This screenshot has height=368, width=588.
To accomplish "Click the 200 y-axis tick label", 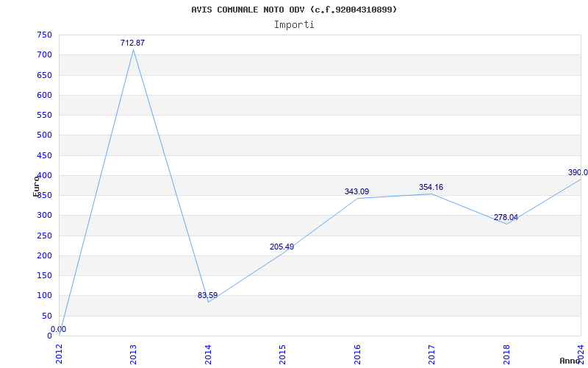I will (44, 255).
